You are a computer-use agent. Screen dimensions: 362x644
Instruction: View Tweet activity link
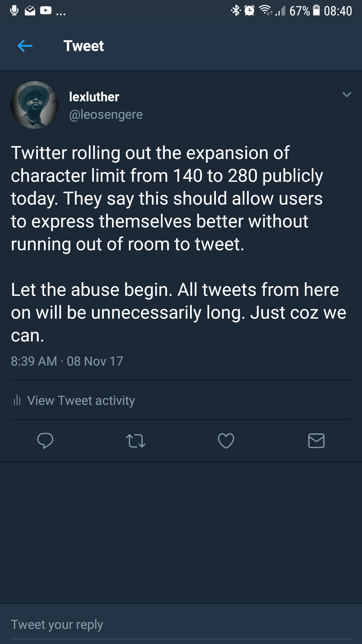pos(81,400)
